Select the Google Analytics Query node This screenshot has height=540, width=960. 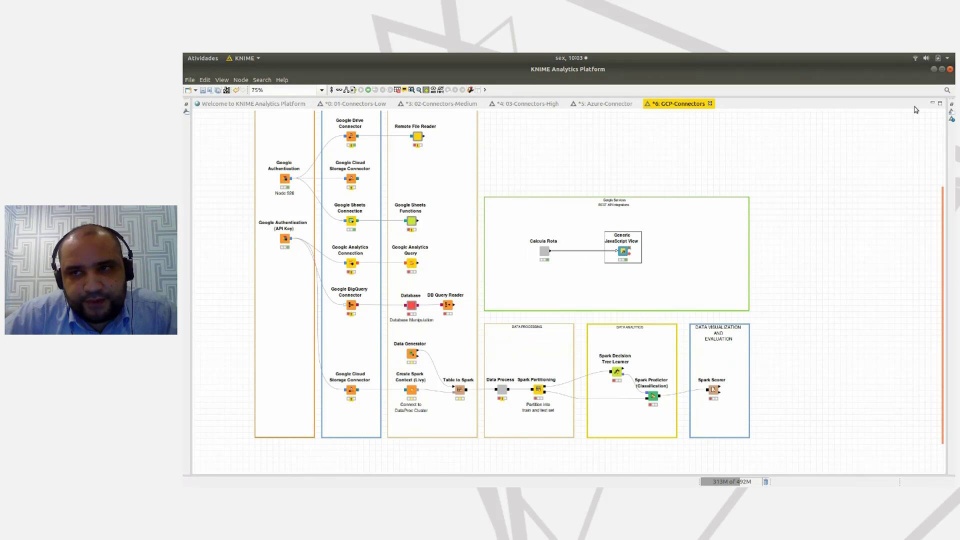(x=411, y=263)
